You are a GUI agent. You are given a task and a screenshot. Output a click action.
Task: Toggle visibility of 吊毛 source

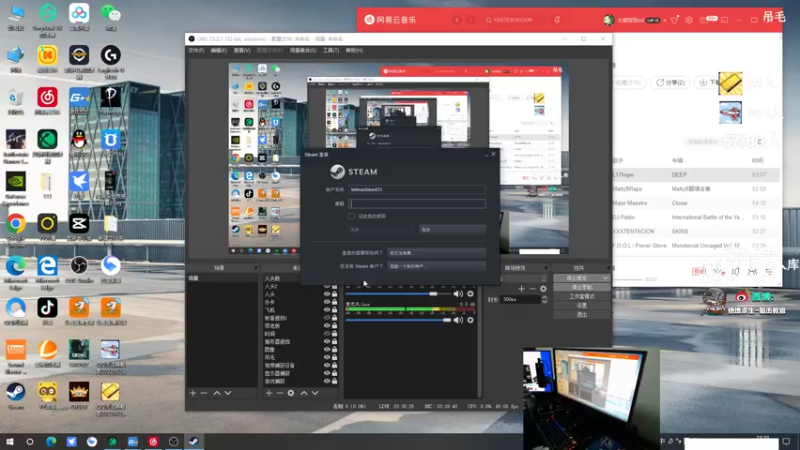[x=327, y=357]
